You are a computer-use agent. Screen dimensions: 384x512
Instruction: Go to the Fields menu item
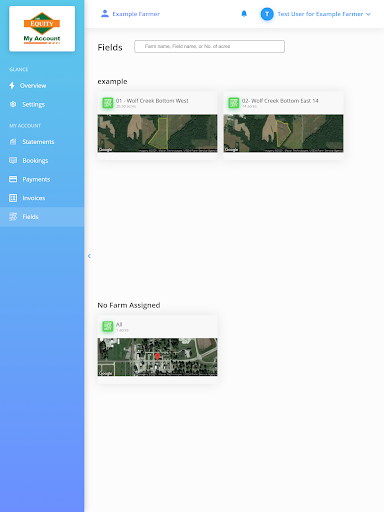coord(42,217)
